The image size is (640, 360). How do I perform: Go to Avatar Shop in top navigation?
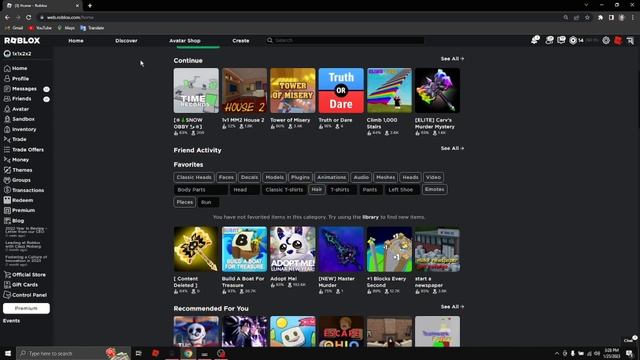tap(185, 41)
